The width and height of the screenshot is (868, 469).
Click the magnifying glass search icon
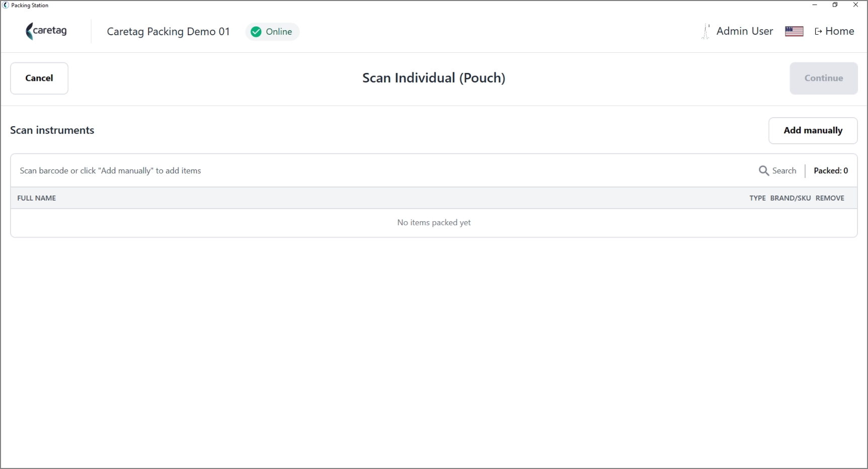(764, 171)
